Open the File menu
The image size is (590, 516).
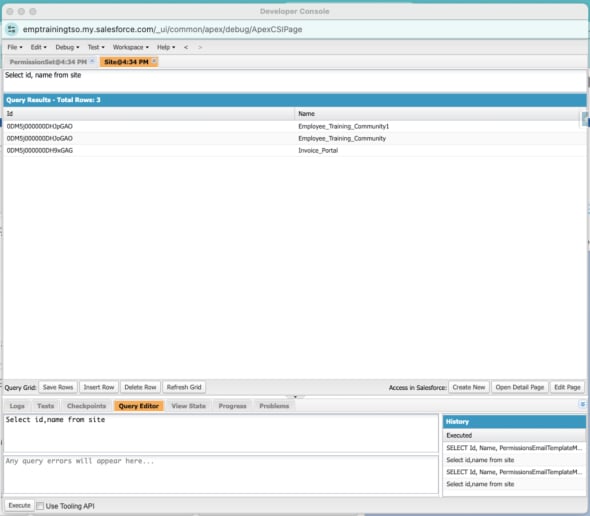pos(15,47)
